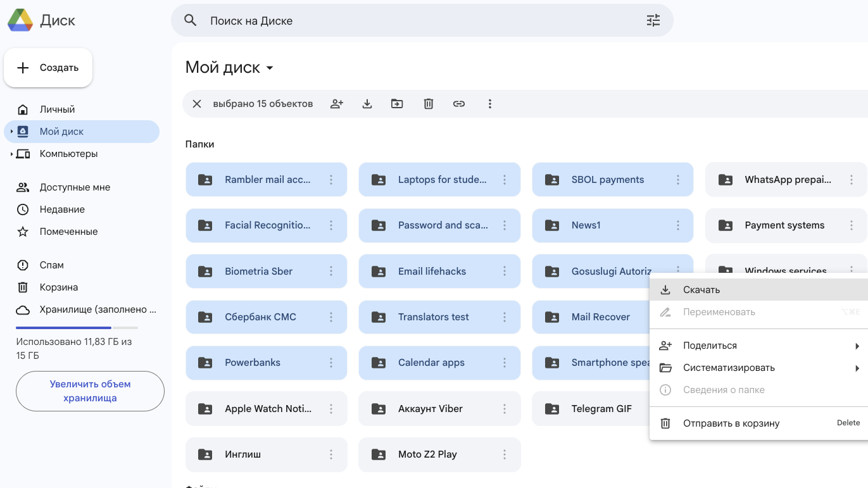Open more options for Аккаунт Viber folder

pos(505,409)
